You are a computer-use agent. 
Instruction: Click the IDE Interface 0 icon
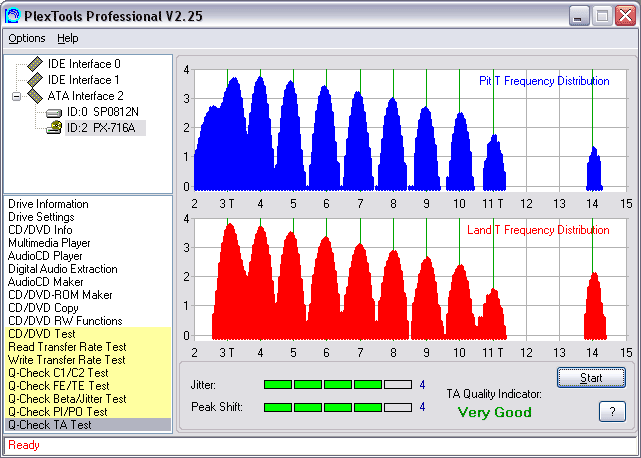(35, 64)
